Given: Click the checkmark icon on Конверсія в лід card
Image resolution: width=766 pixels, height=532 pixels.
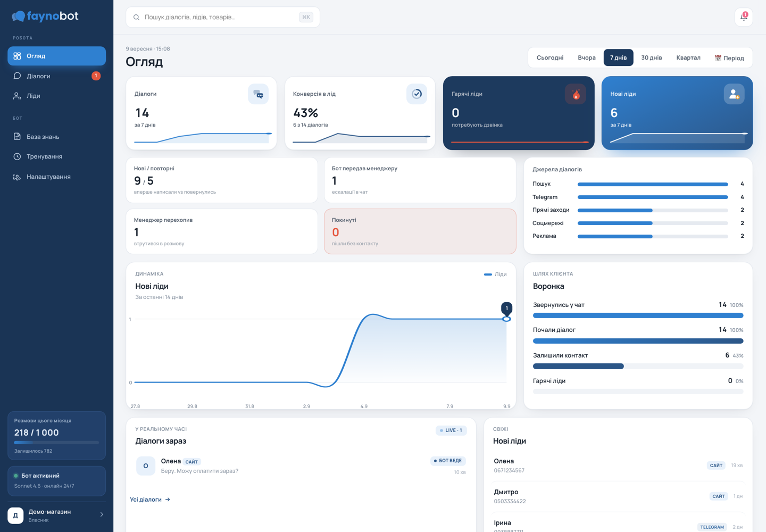Looking at the screenshot, I should (417, 94).
